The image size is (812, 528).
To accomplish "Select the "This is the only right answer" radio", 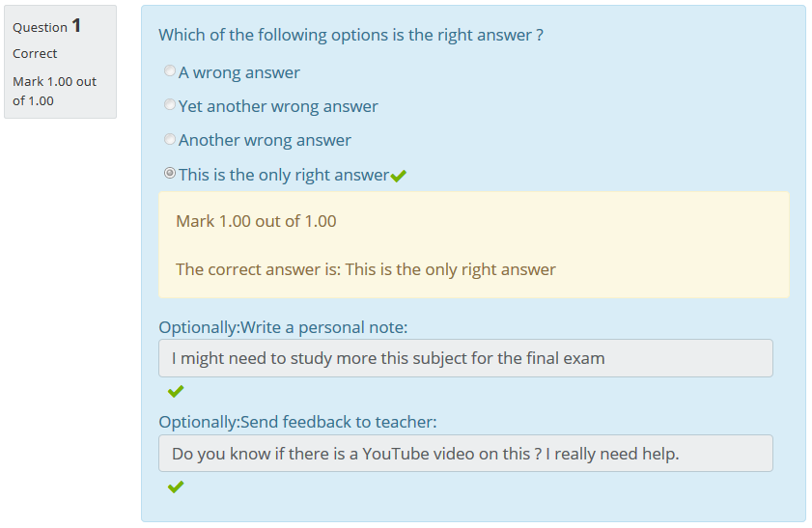I will click(x=170, y=174).
